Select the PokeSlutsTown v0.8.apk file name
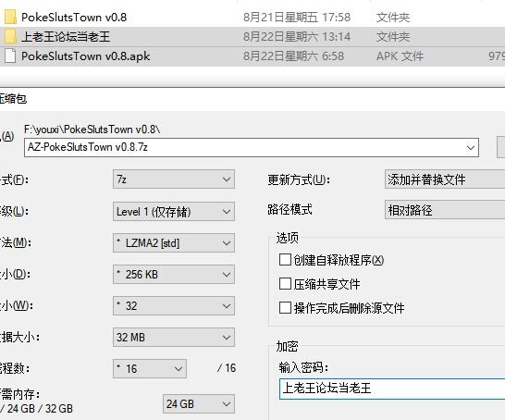The image size is (505, 420). pos(86,56)
